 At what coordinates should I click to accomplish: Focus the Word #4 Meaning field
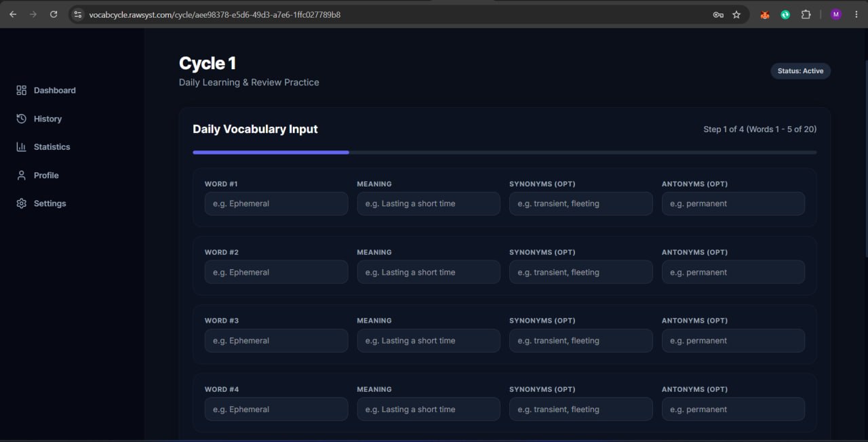coord(429,409)
